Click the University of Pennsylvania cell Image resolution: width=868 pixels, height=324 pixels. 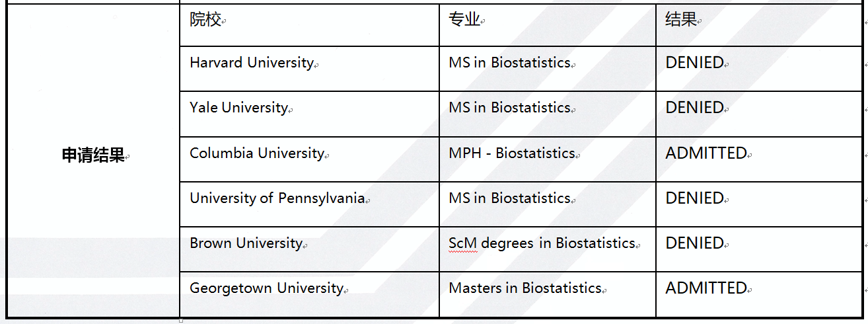click(309, 204)
